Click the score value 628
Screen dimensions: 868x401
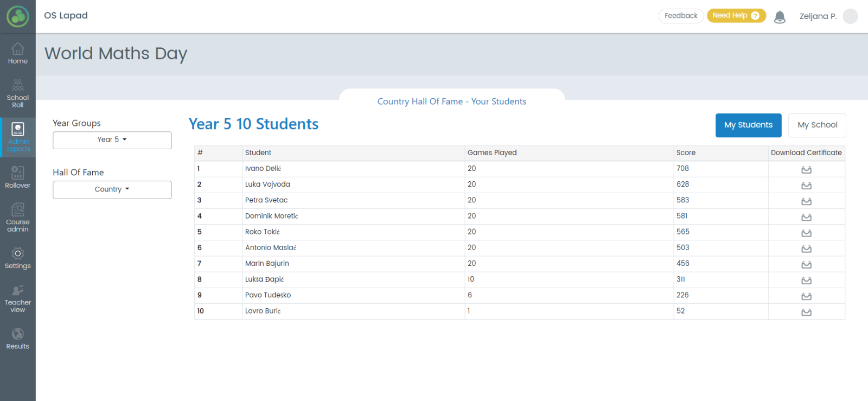(682, 184)
